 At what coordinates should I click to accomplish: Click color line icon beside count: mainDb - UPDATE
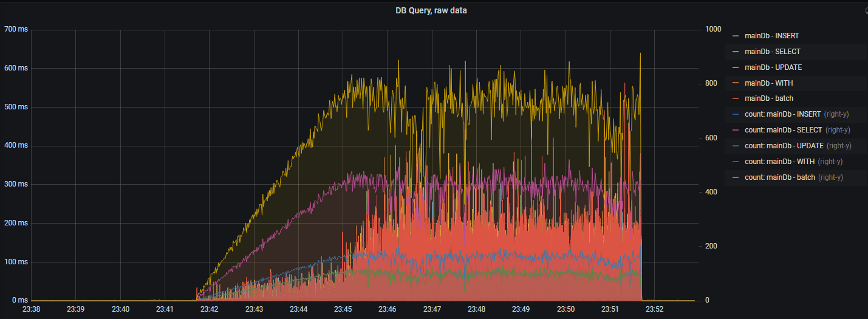tap(736, 146)
